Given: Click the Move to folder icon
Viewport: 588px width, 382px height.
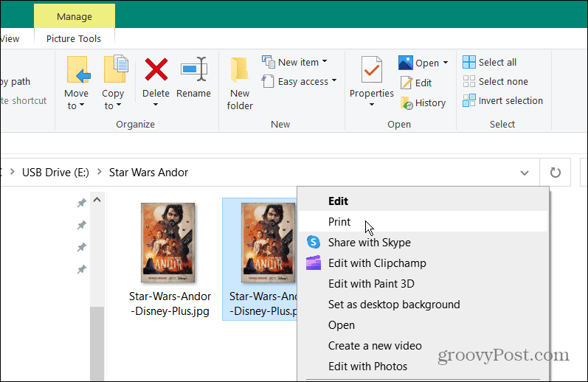Looking at the screenshot, I should (78, 69).
